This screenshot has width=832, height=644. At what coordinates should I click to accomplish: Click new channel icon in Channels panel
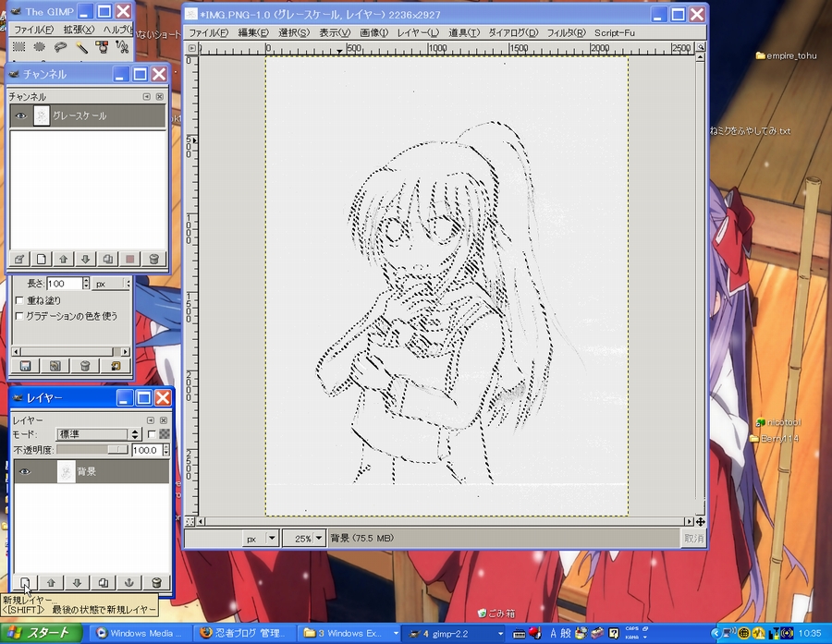pos(42,259)
